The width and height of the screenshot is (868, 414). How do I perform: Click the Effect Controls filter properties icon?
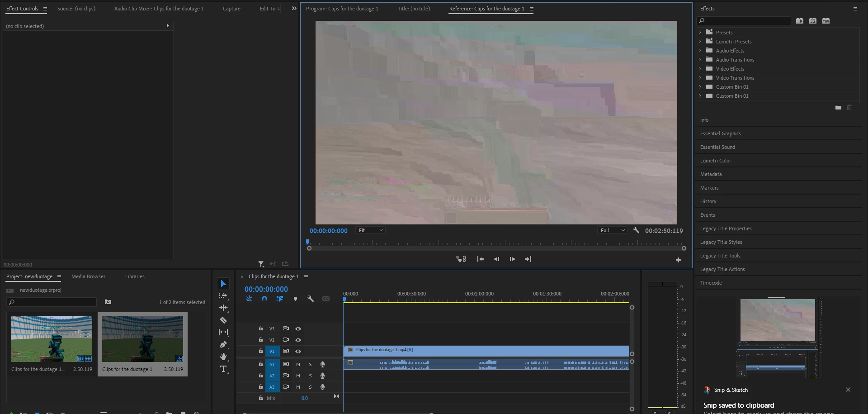pyautogui.click(x=261, y=264)
